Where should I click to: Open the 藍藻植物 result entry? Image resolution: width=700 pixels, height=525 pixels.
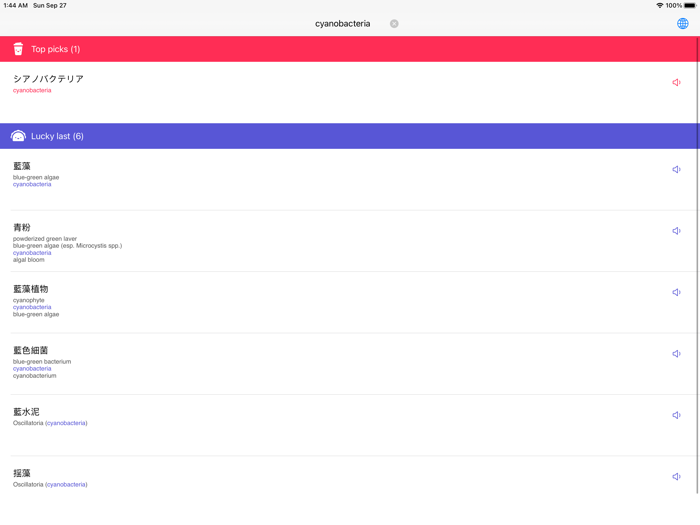click(x=350, y=302)
